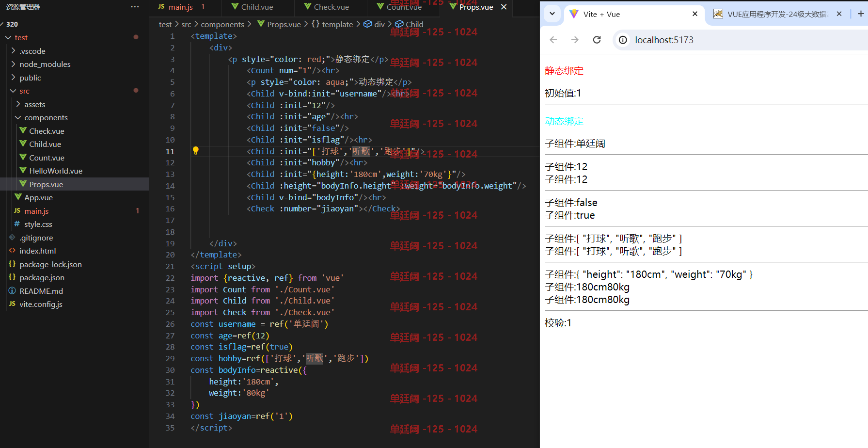The width and height of the screenshot is (868, 448).
Task: Click the localhost:5173 address bar
Action: [x=742, y=40]
